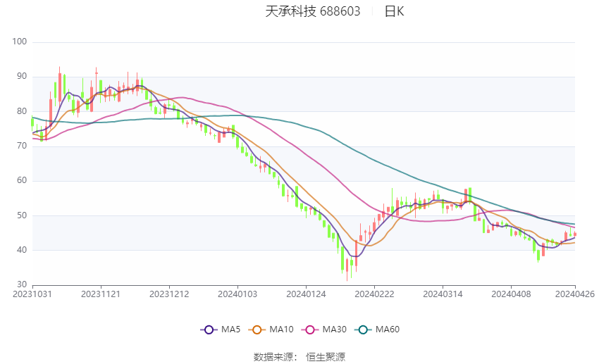Hide the MA10 series via label
Screen dimensions: 599x364
[282, 330]
